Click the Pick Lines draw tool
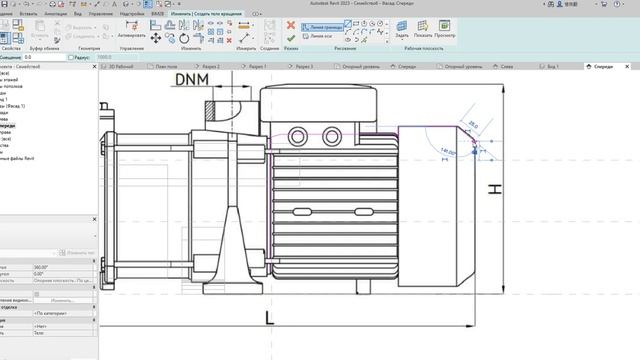This screenshot has height=360, width=640. tap(364, 40)
